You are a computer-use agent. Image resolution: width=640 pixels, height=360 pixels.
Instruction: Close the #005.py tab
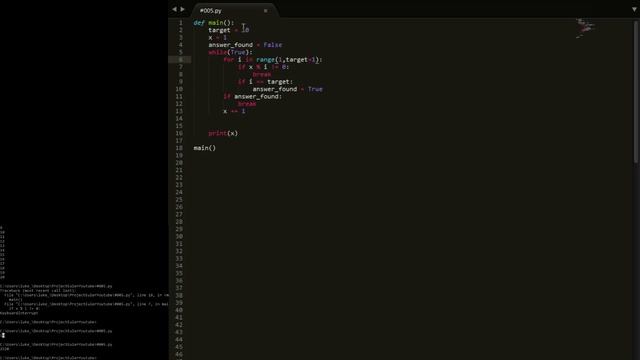pos(266,11)
